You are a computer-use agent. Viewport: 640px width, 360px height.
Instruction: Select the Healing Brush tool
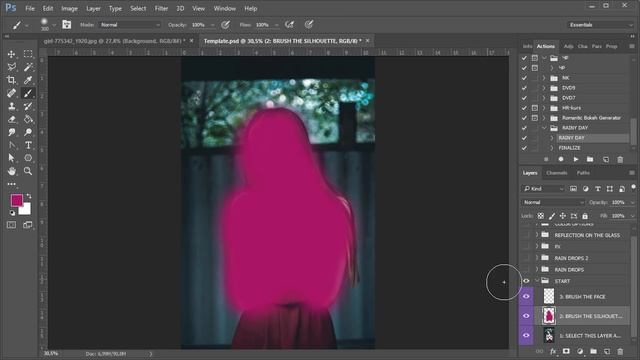[11, 93]
